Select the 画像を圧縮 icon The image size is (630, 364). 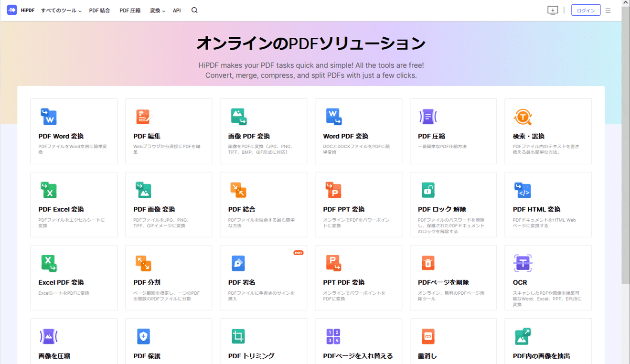click(x=49, y=337)
